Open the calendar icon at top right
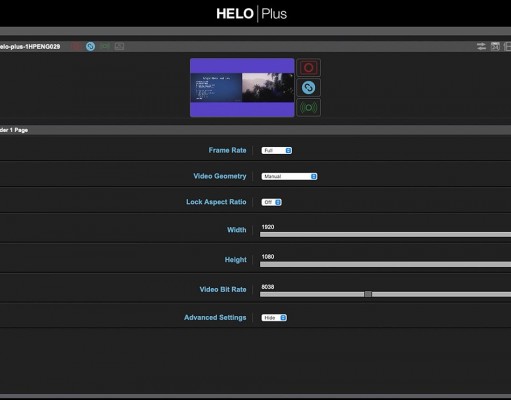 pos(495,46)
